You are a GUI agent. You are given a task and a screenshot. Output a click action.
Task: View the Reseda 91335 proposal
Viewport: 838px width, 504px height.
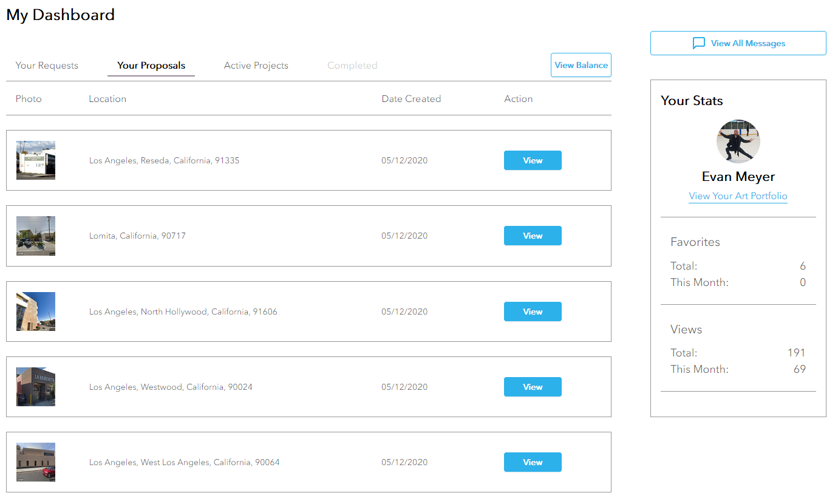point(533,160)
